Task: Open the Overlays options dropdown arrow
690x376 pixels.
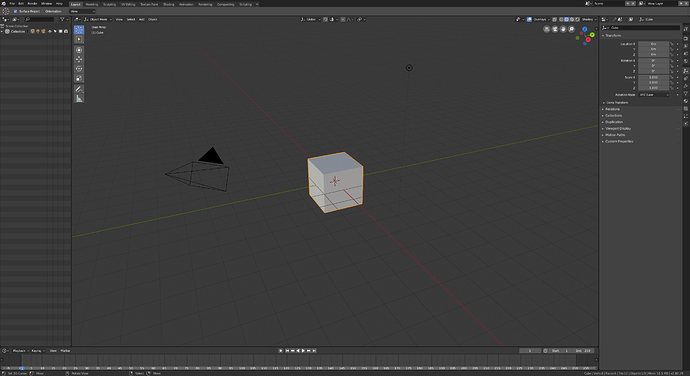Action: click(549, 19)
